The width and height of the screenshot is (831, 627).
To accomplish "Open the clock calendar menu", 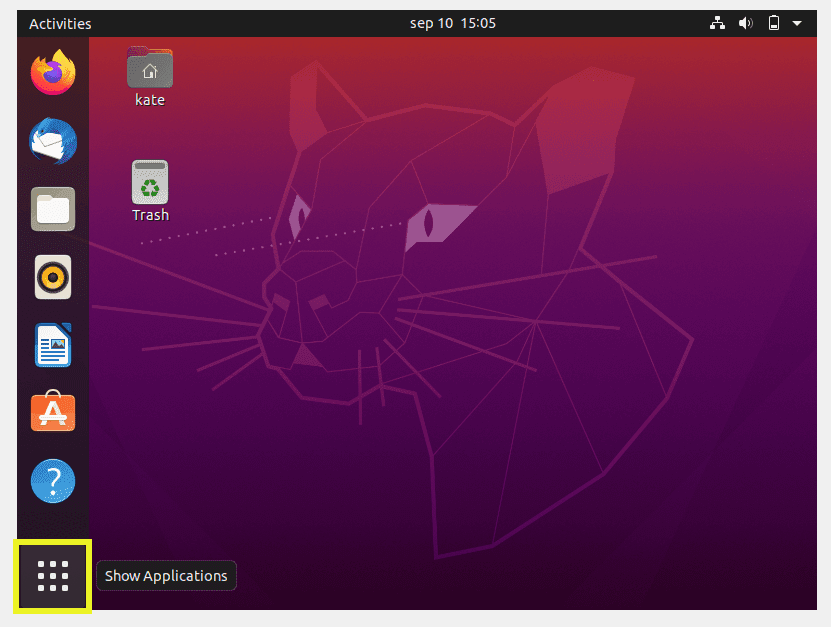I will 453,23.
